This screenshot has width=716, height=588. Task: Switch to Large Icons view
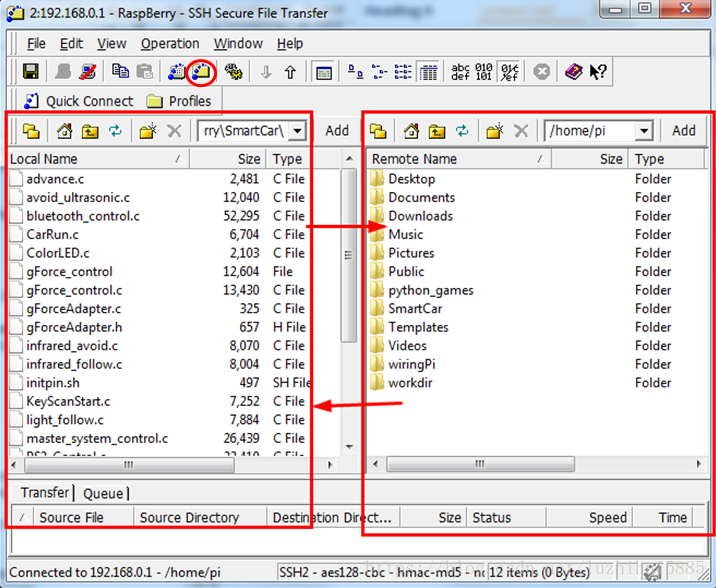pyautogui.click(x=356, y=72)
